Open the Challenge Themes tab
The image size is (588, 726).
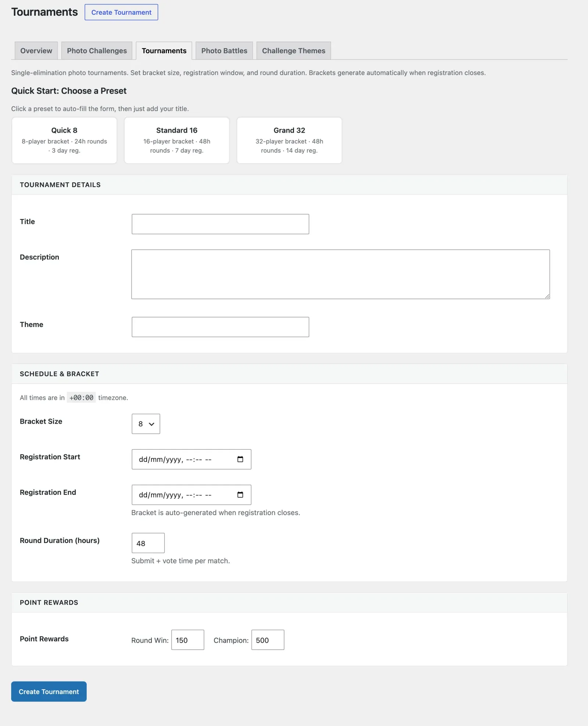[x=294, y=51]
